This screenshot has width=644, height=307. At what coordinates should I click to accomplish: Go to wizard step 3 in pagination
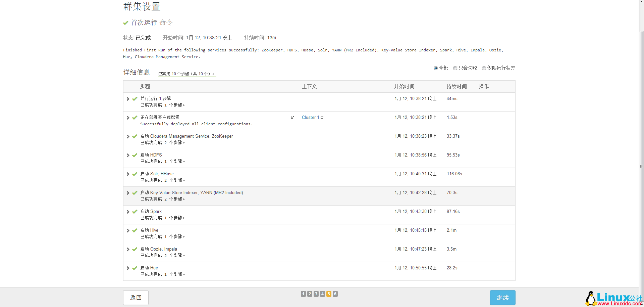tap(316, 294)
